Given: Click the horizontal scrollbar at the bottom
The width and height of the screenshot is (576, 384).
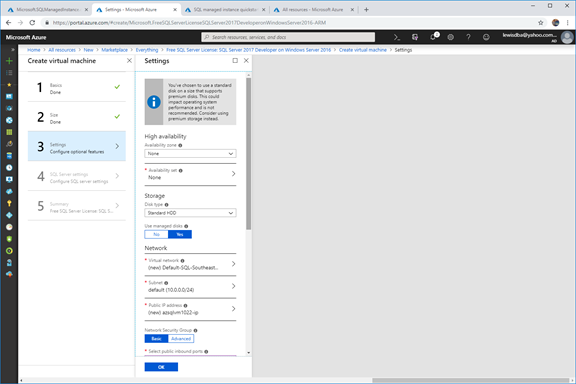Looking at the screenshot, I should click(471, 380).
